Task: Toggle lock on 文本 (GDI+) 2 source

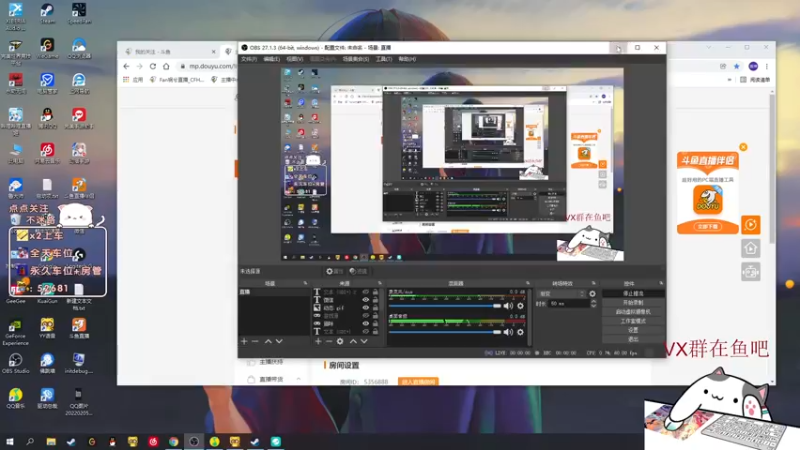Action: coord(376,292)
